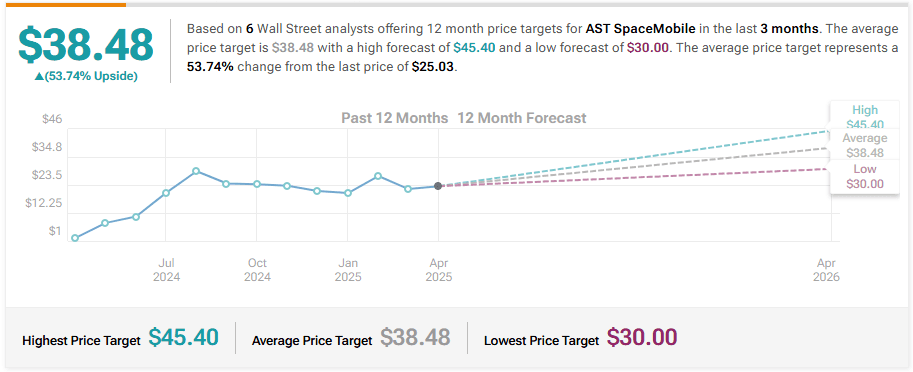Click the Lowest Price Target $30.00 value
This screenshot has height=372, width=913.
point(642,337)
